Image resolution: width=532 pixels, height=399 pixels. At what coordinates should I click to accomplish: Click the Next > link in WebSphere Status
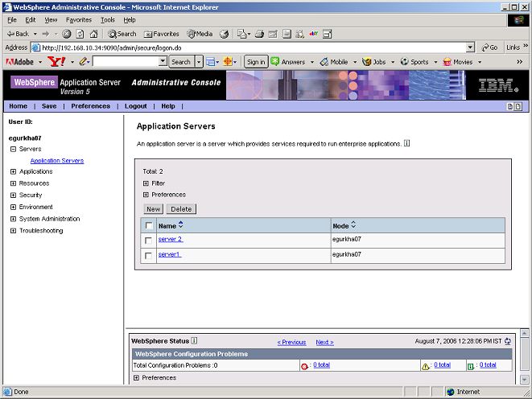324,343
